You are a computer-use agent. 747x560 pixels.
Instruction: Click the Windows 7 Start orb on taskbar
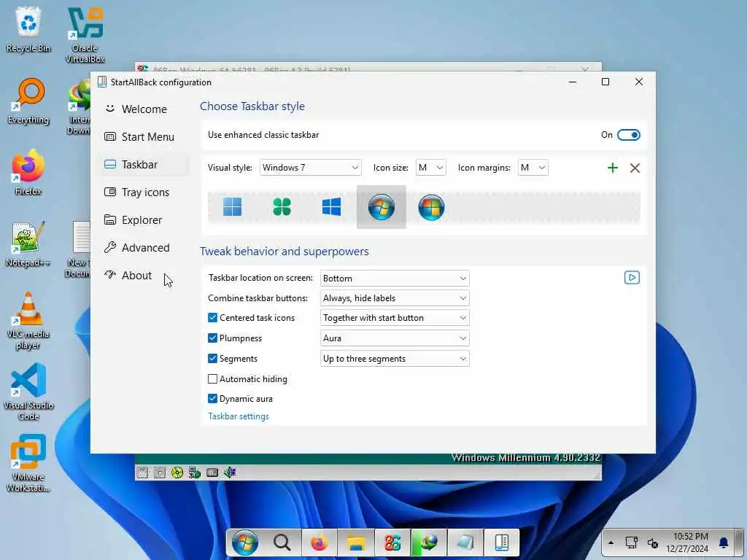(245, 542)
